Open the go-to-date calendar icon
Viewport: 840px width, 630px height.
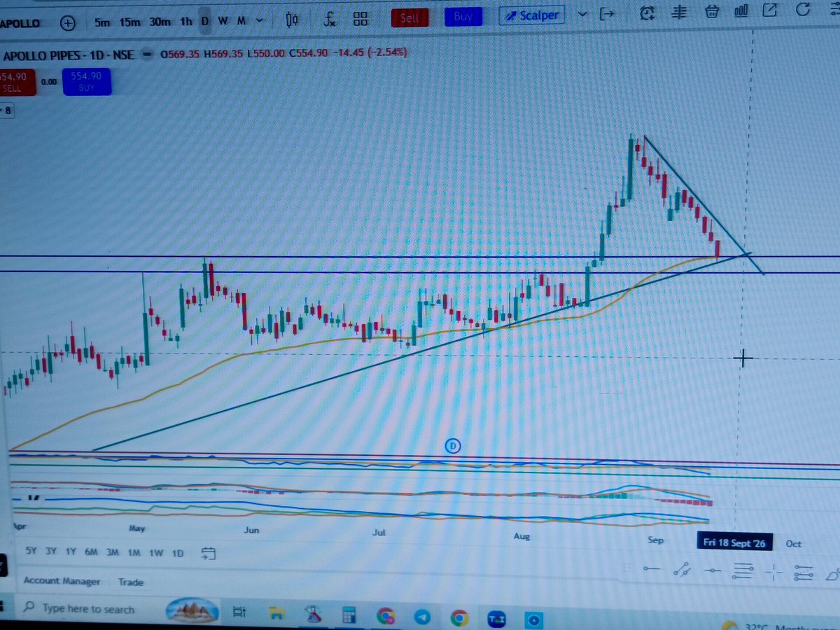207,554
